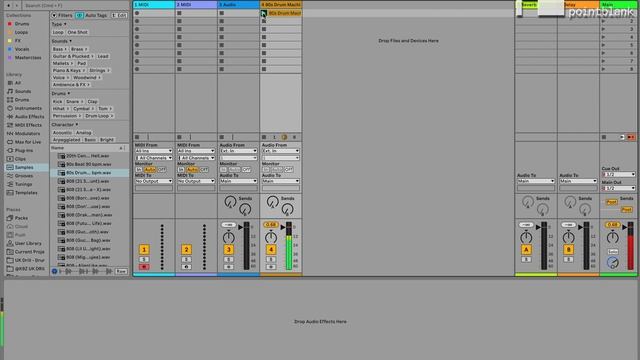Stop clips on track 1 MIDI

click(137, 137)
